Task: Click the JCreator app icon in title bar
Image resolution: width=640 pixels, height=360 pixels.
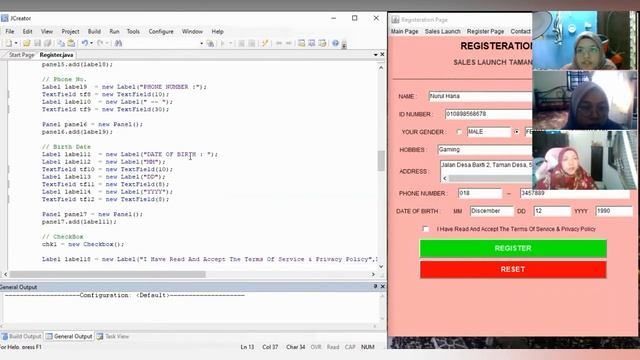Action: [4, 18]
